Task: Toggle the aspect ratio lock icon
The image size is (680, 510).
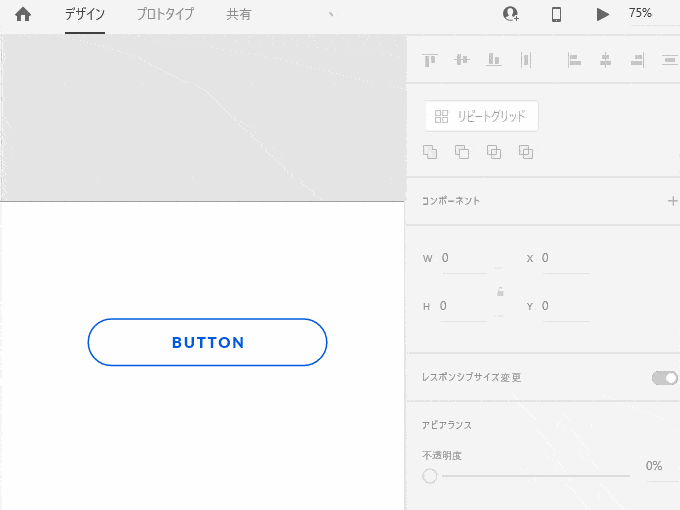Action: click(x=500, y=292)
